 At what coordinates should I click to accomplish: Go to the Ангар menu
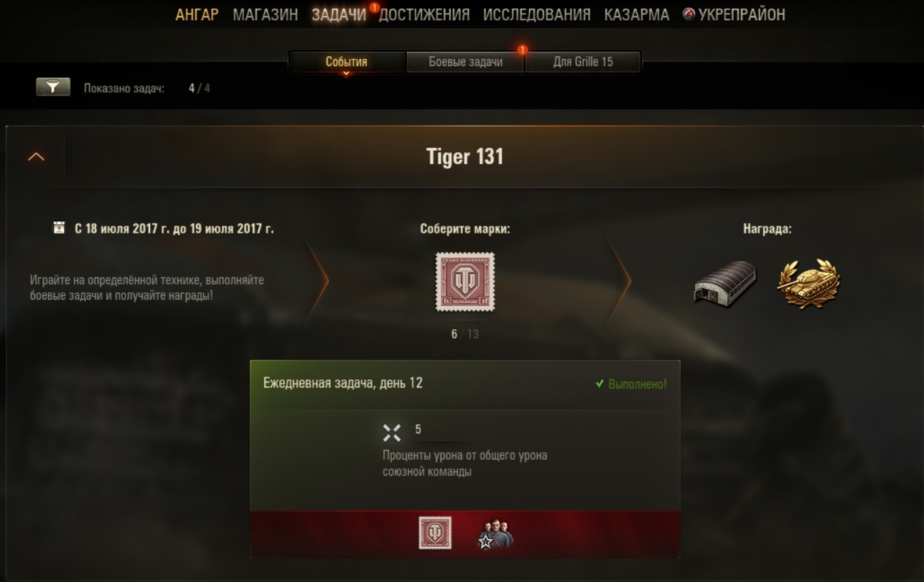click(x=197, y=14)
